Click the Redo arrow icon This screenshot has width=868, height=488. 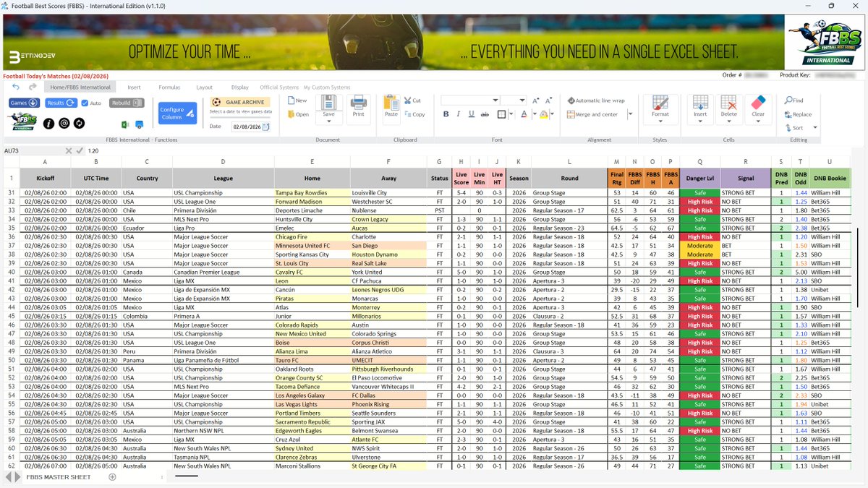[33, 87]
